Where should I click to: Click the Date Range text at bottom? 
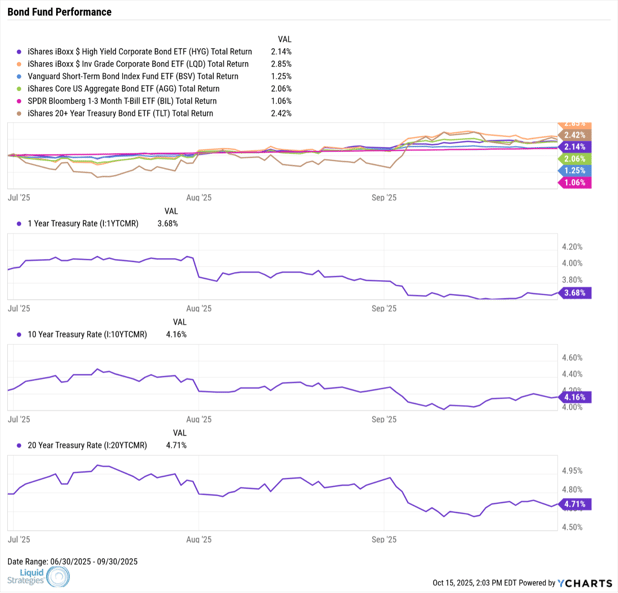[72, 561]
